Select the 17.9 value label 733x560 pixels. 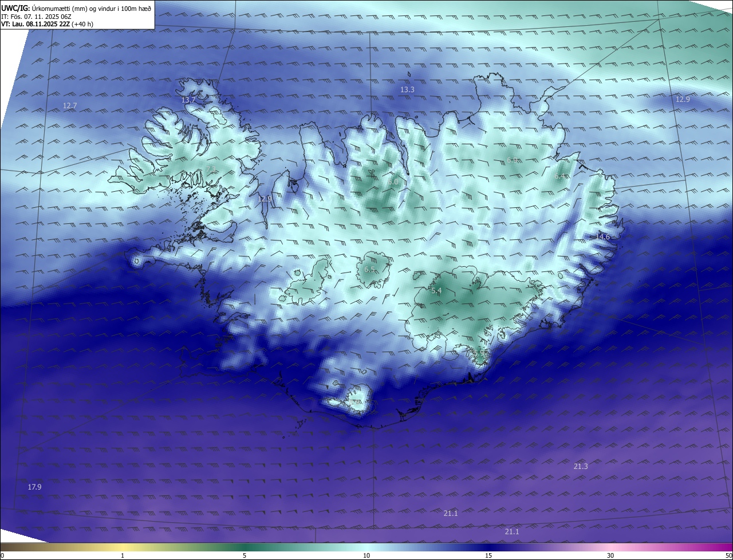tap(34, 487)
